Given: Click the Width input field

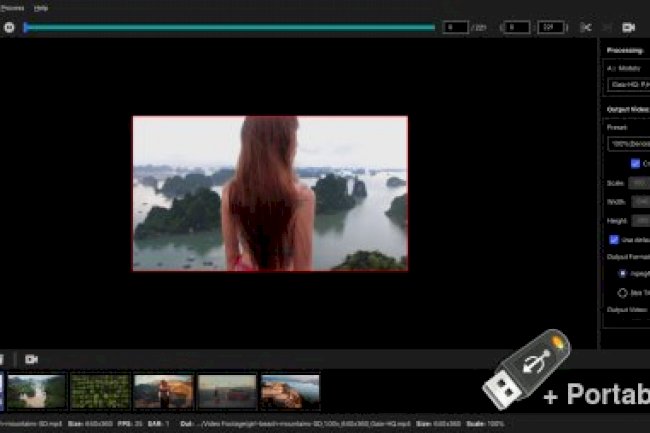Looking at the screenshot, I should click(x=639, y=201).
